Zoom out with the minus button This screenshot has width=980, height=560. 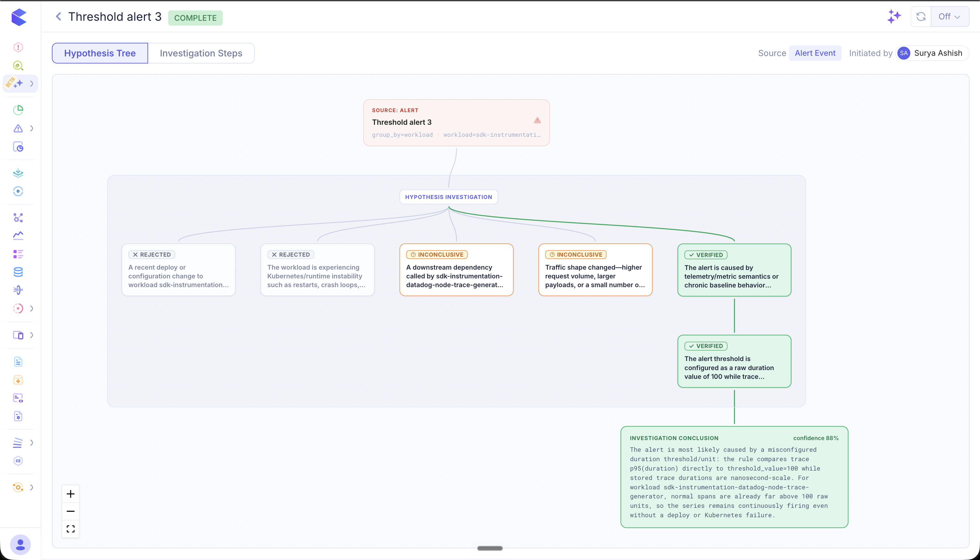point(70,511)
